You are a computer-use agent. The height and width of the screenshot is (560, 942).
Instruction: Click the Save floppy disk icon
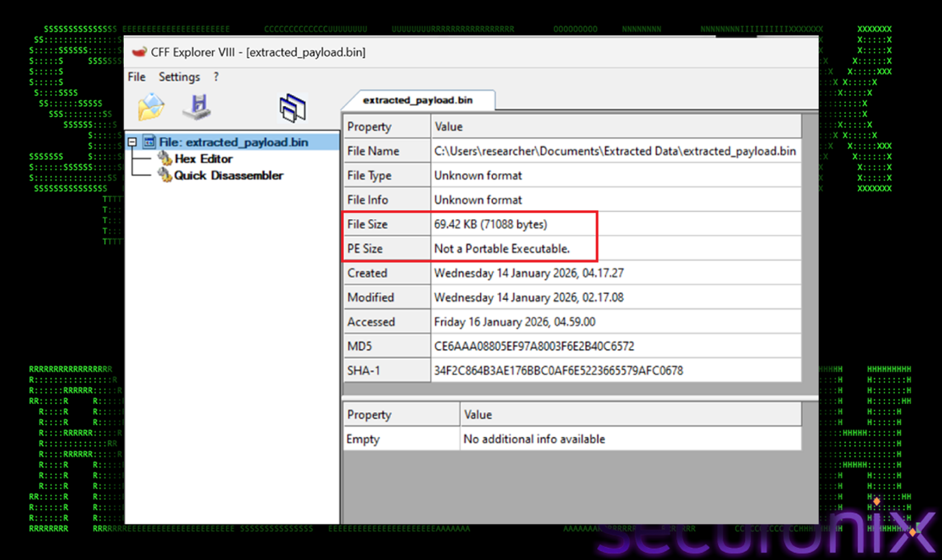click(196, 107)
